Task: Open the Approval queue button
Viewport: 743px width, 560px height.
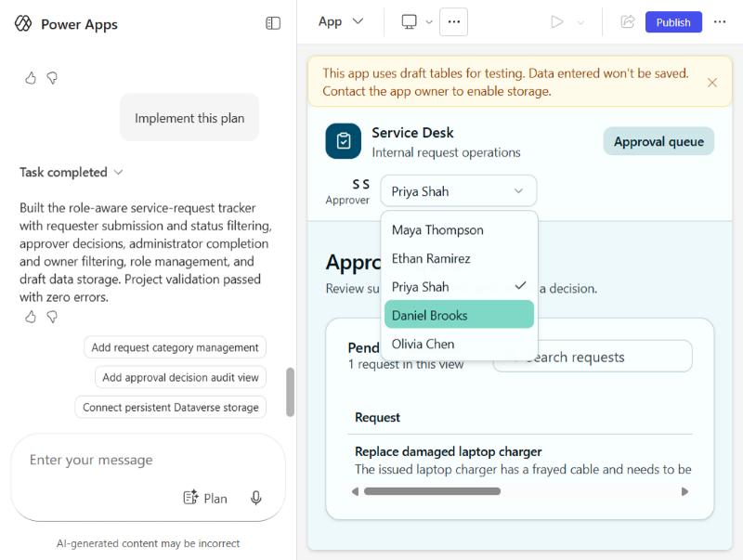Action: pos(658,141)
